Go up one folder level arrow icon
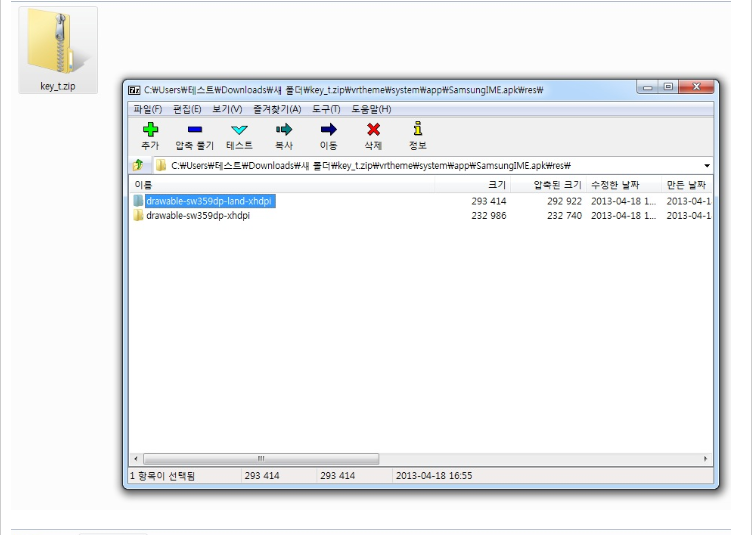753x535 pixels. coord(138,166)
